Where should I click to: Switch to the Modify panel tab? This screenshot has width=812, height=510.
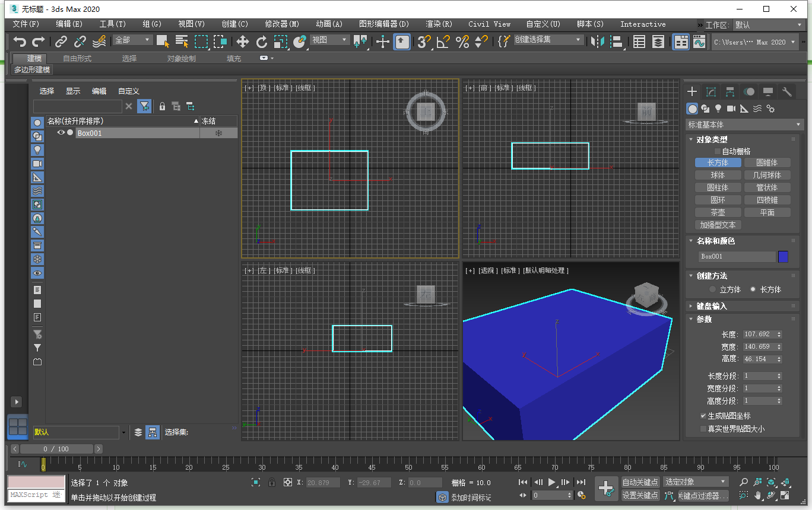point(711,91)
